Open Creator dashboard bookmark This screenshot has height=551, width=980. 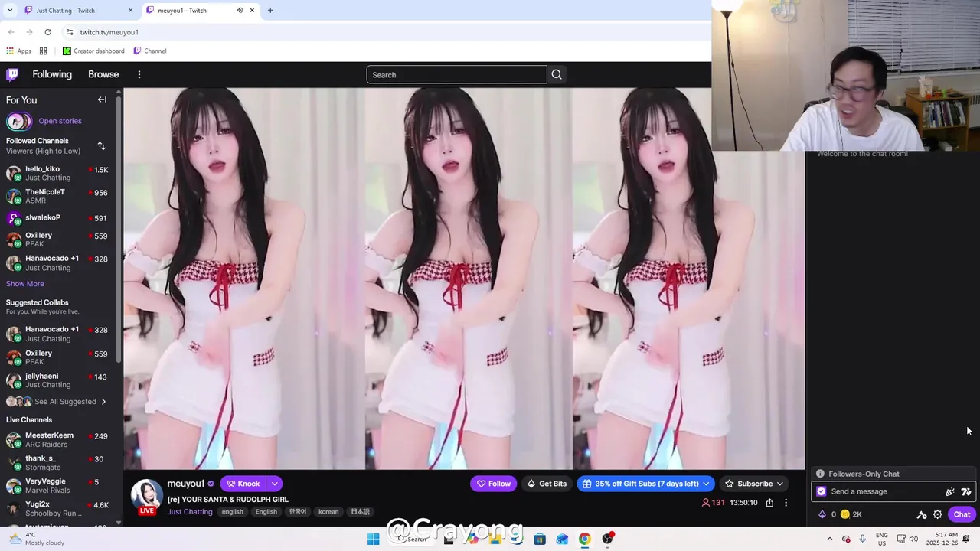tap(93, 51)
